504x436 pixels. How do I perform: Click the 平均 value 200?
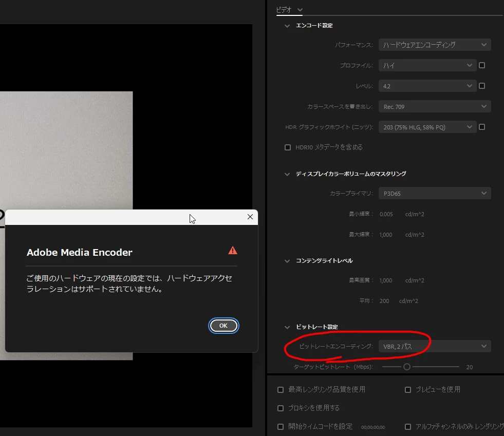pyautogui.click(x=384, y=301)
